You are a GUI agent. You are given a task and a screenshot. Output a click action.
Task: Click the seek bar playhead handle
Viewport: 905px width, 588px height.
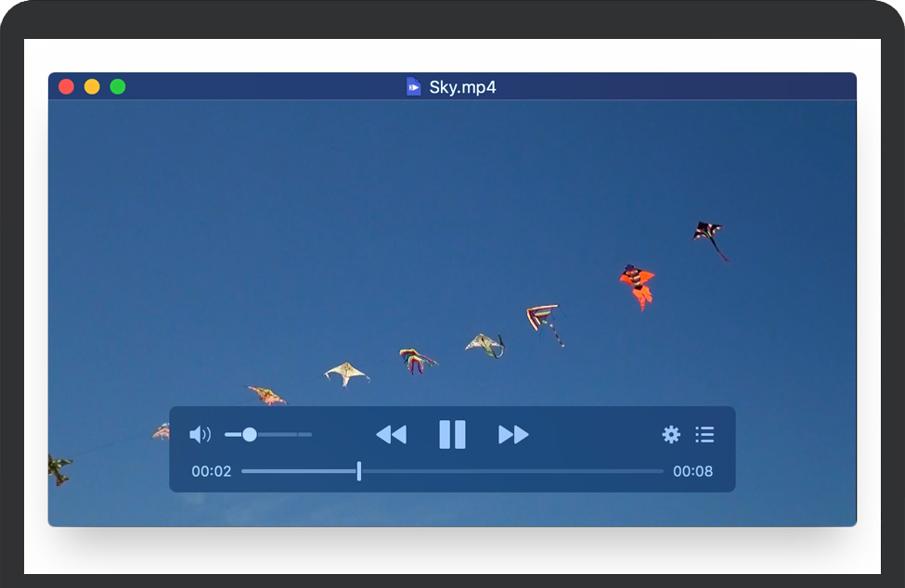click(x=359, y=471)
